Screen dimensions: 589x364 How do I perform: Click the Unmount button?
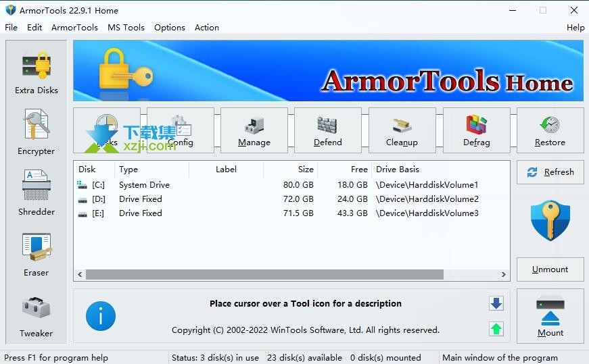click(550, 269)
